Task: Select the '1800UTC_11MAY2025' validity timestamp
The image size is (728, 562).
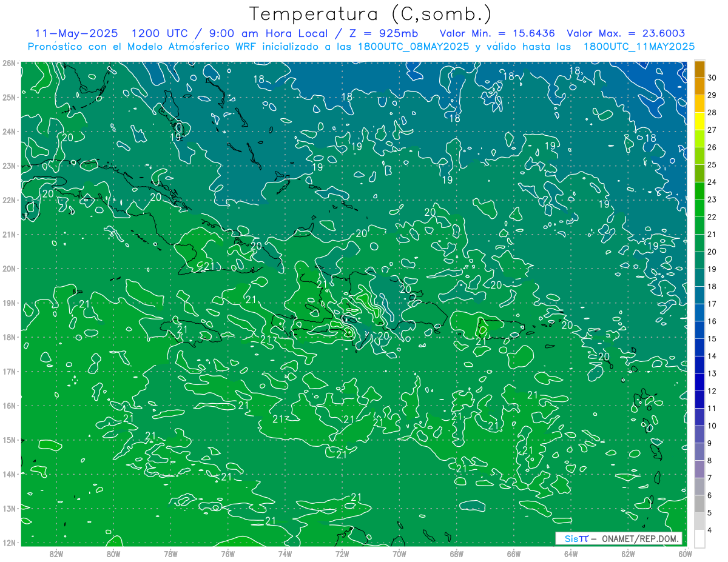Action: coord(639,47)
